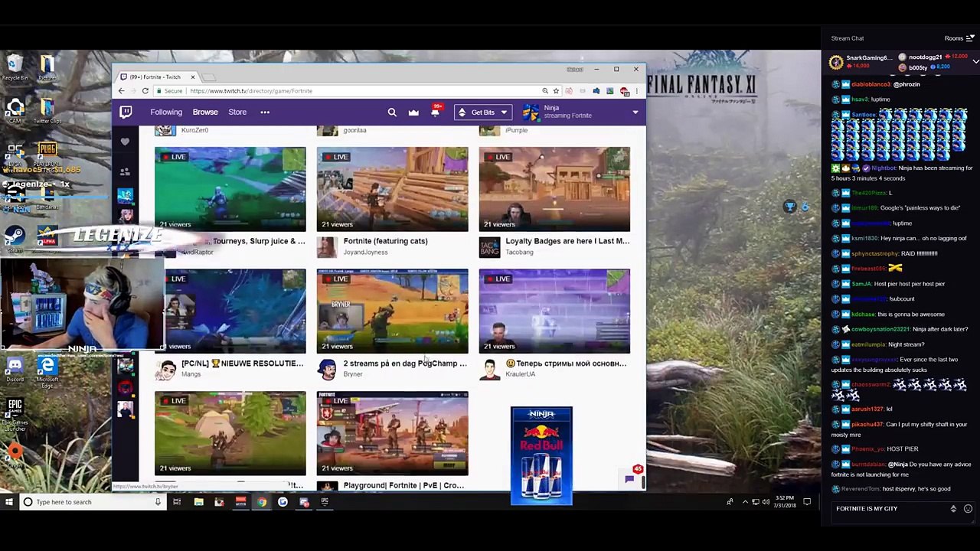980x551 pixels.
Task: Open the 'Loyalty Badges are here' stream title
Action: (x=567, y=241)
